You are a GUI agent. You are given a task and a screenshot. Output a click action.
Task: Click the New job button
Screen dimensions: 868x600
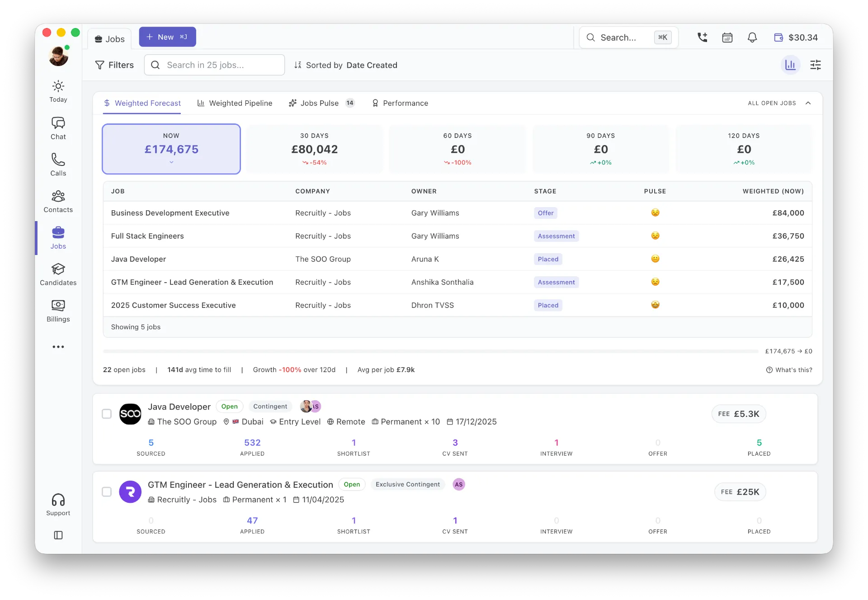point(167,37)
